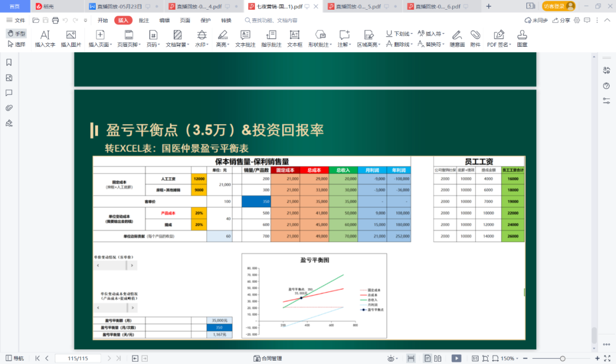Open the Insert Page (插入页面) dropdown
Viewport: 616px width, 364px height.
coord(100,39)
